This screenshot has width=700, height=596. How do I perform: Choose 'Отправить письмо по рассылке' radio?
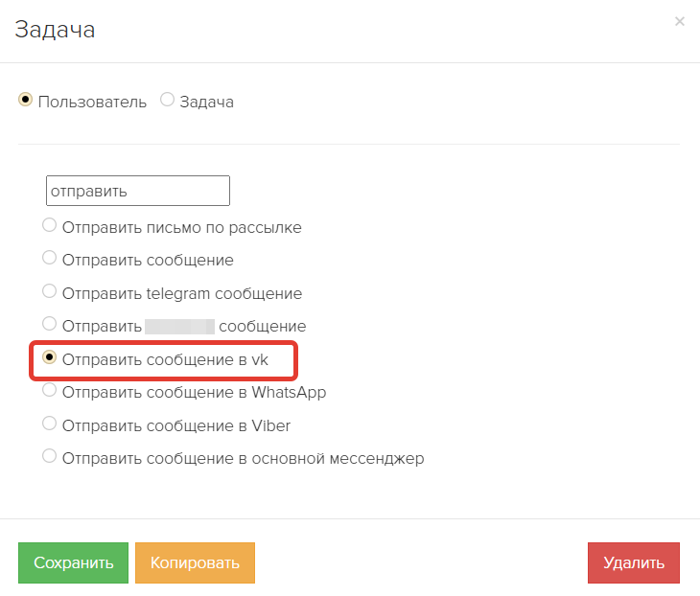click(49, 226)
